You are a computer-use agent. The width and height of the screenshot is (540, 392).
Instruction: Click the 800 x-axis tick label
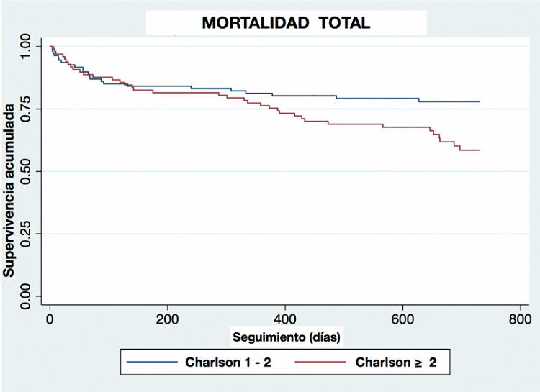520,319
